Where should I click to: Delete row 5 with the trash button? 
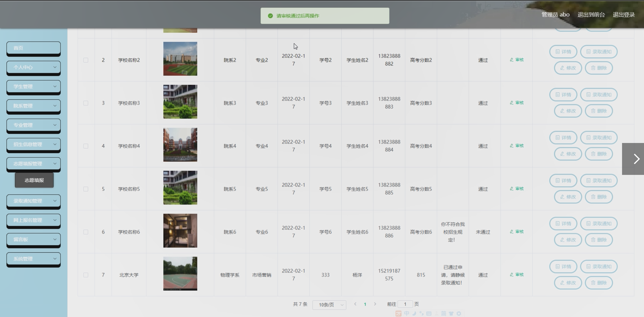[598, 197]
